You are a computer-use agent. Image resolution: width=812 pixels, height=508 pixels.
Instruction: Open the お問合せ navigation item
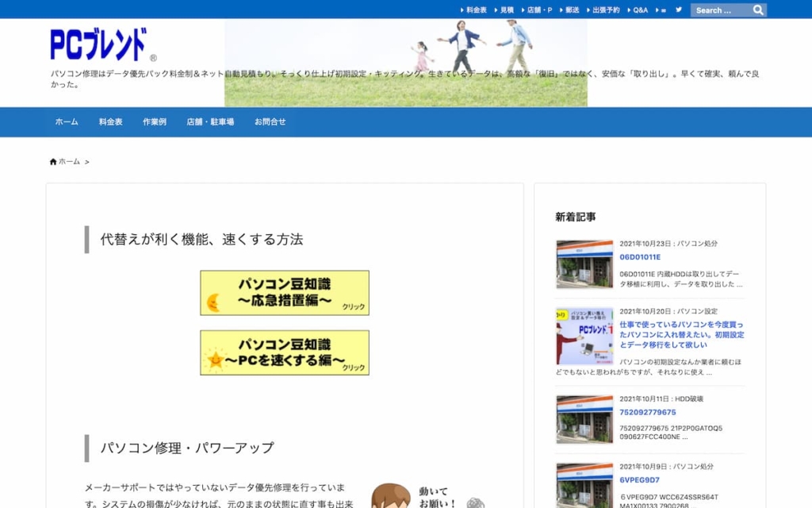tap(270, 121)
